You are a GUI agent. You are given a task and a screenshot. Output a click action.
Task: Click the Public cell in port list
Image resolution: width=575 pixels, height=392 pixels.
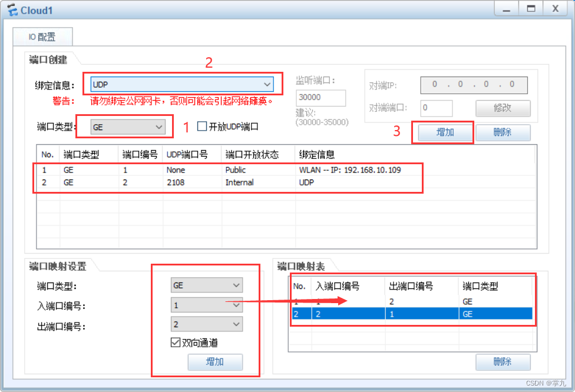[236, 170]
